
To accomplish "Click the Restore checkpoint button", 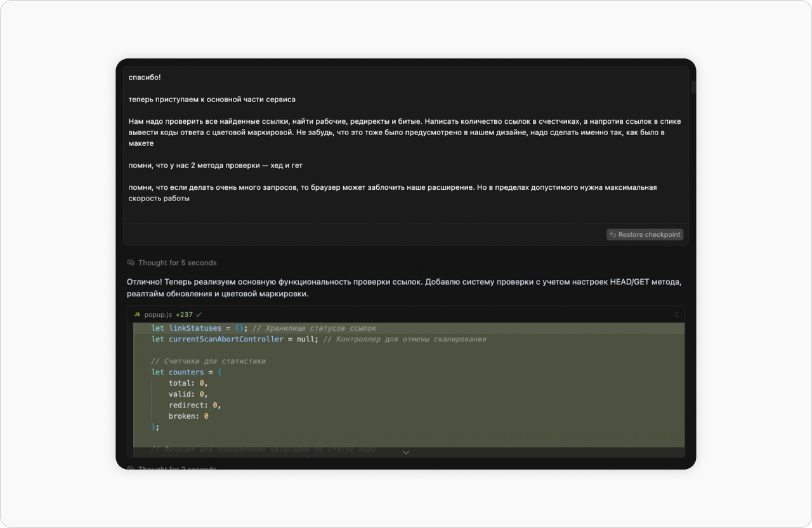I will tap(645, 235).
